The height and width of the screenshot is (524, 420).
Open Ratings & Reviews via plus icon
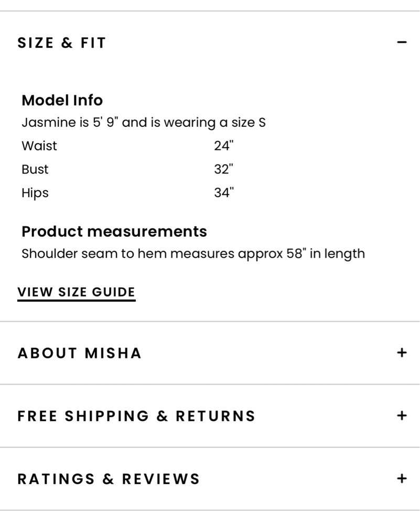(x=402, y=478)
